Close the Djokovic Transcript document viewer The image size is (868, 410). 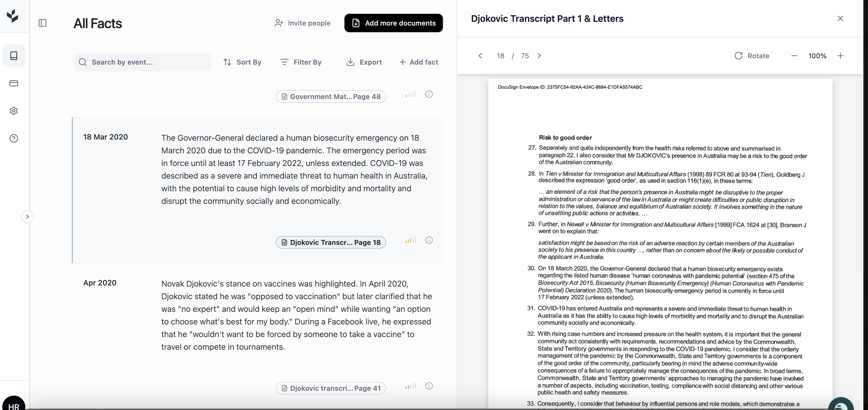(x=840, y=19)
